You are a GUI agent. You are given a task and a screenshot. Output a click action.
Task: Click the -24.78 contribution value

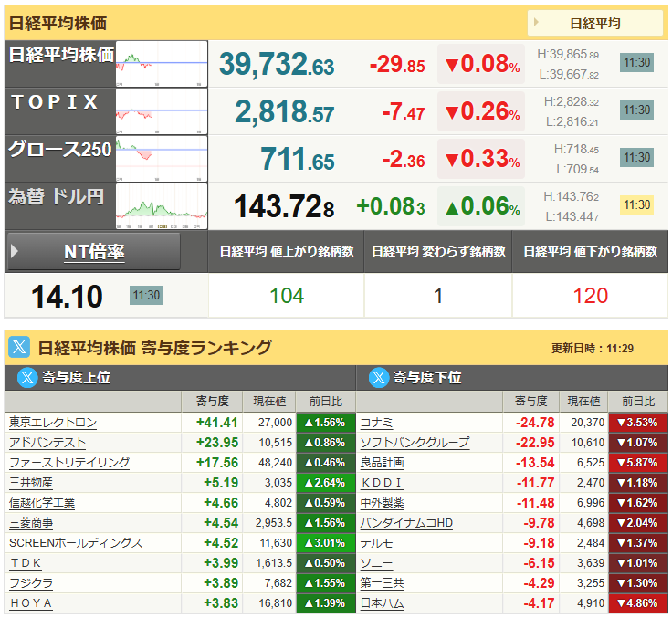535,423
